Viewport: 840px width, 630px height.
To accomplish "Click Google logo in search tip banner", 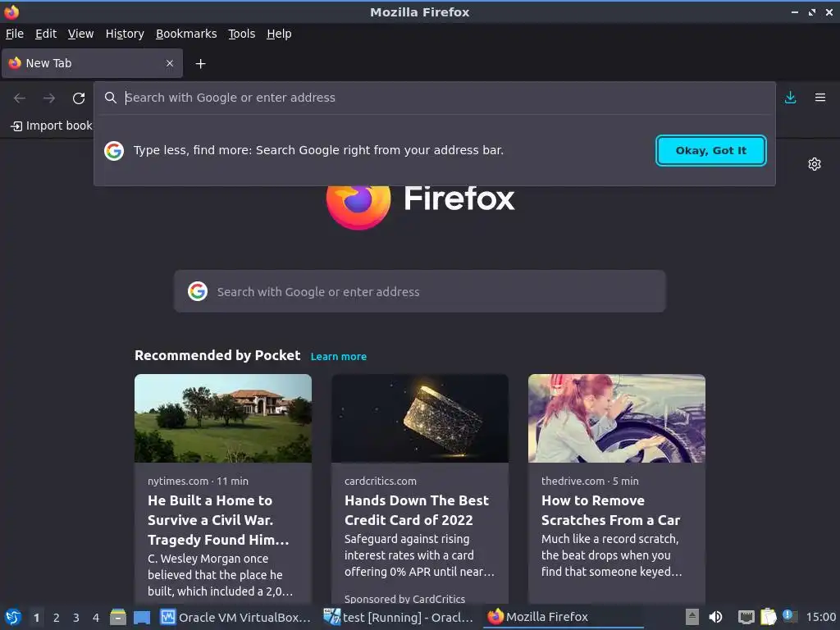I will click(x=113, y=151).
